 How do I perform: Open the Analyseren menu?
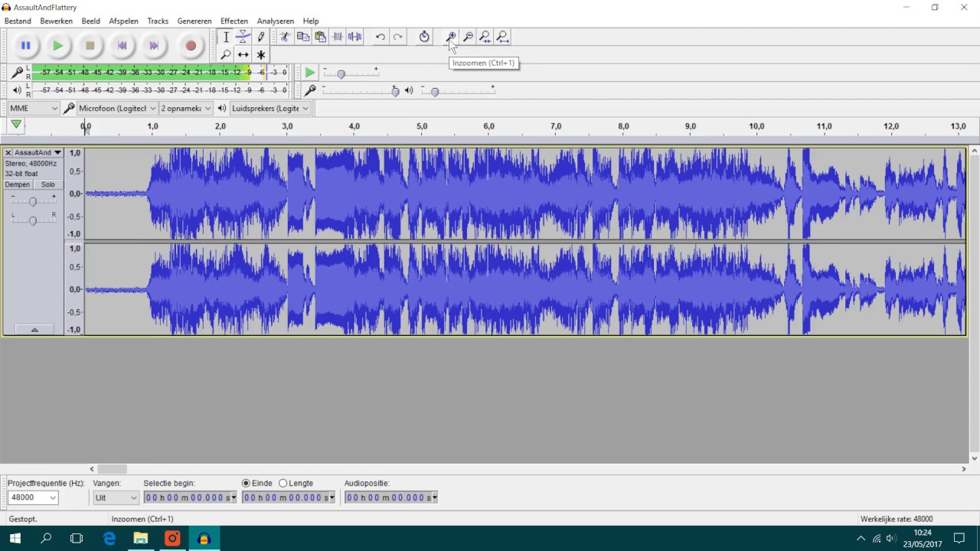coord(276,21)
